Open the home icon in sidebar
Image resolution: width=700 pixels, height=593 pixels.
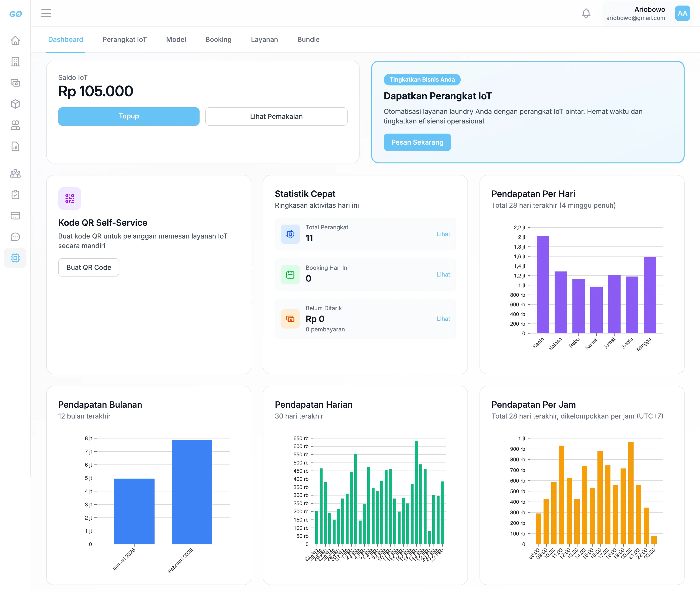(x=15, y=41)
